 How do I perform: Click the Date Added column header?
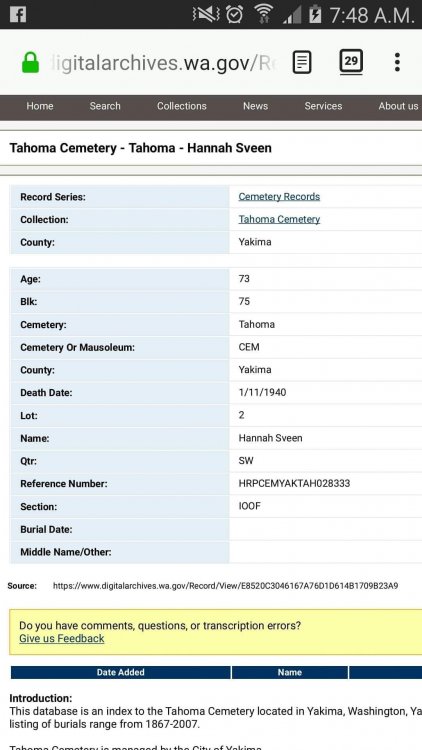click(x=121, y=673)
